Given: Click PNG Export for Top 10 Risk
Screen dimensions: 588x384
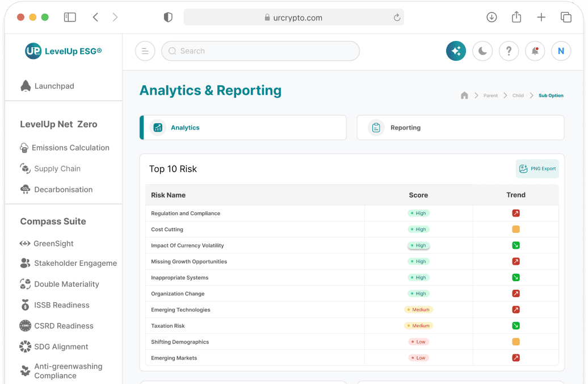Looking at the screenshot, I should [537, 169].
